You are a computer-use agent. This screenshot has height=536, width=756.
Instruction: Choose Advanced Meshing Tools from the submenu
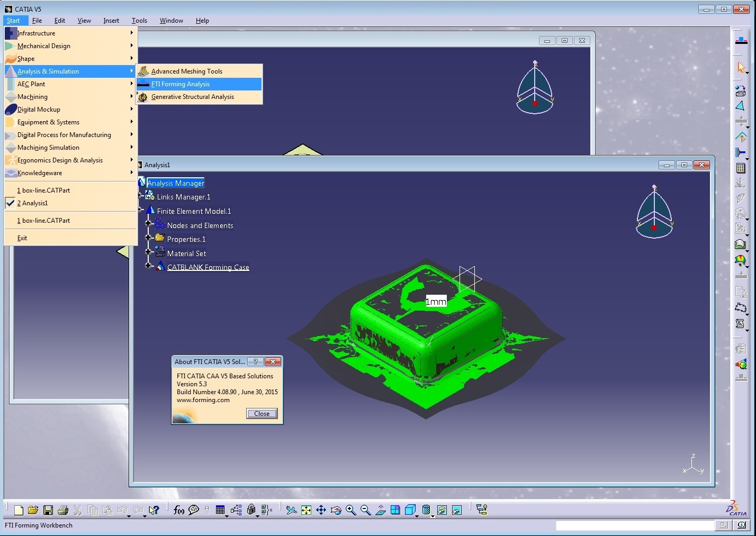[x=199, y=71]
